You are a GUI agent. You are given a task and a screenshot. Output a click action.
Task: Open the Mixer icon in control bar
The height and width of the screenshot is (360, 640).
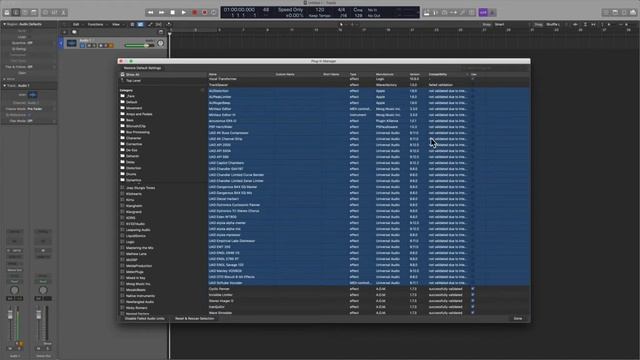pos(54,13)
